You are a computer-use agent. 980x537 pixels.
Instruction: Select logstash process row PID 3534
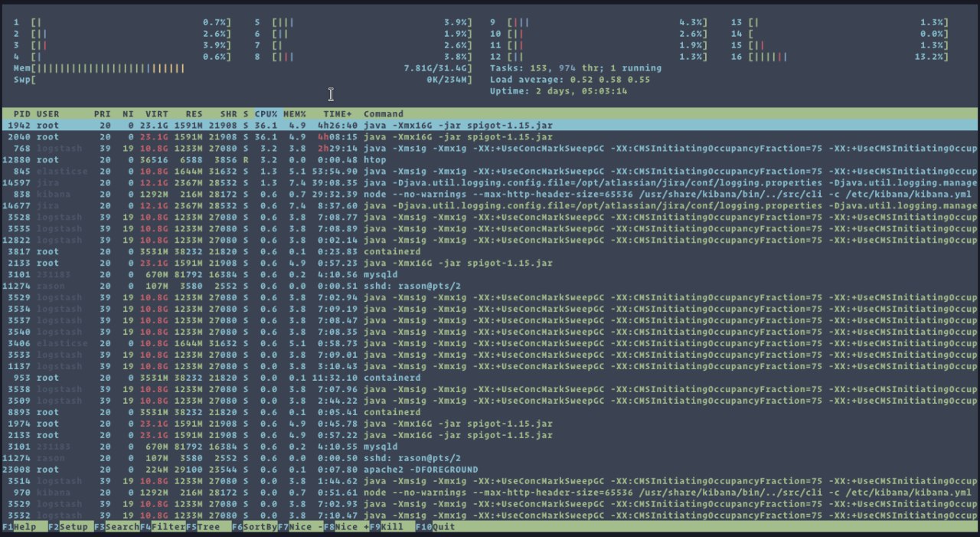[490, 309]
